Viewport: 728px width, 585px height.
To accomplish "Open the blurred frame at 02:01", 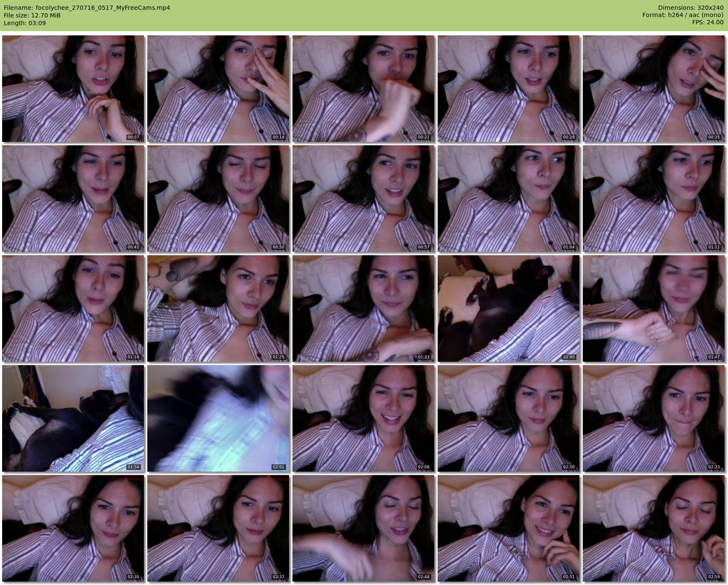I will tap(218, 418).
